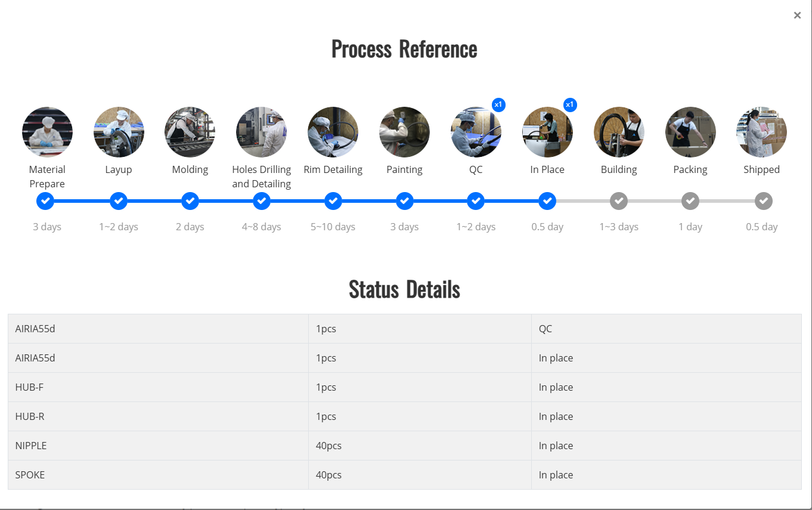The width and height of the screenshot is (812, 510).
Task: Click the blue checkmark under Material Prepare
Action: [x=45, y=201]
